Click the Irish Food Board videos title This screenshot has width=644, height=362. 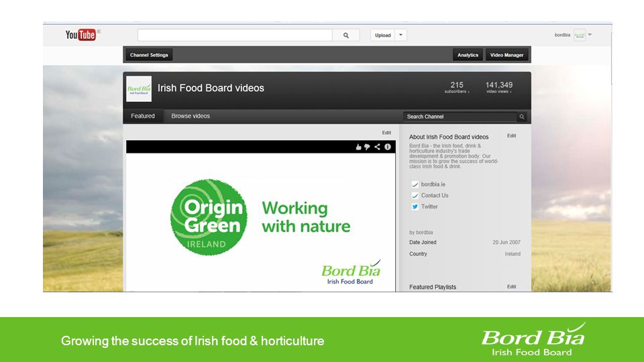pos(211,88)
